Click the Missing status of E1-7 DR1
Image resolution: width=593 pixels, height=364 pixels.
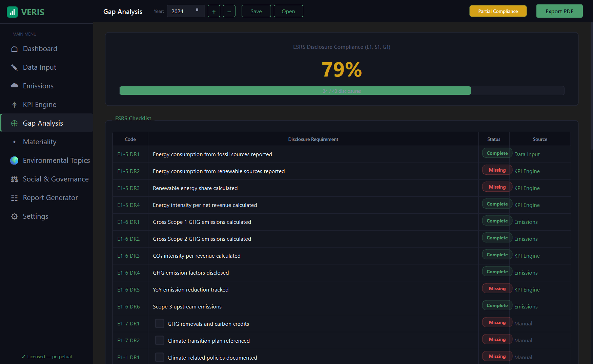tap(497, 322)
